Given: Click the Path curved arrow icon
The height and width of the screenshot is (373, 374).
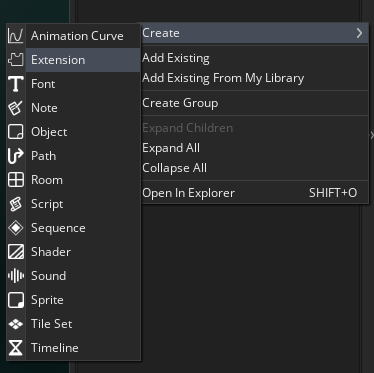Looking at the screenshot, I should point(16,156).
